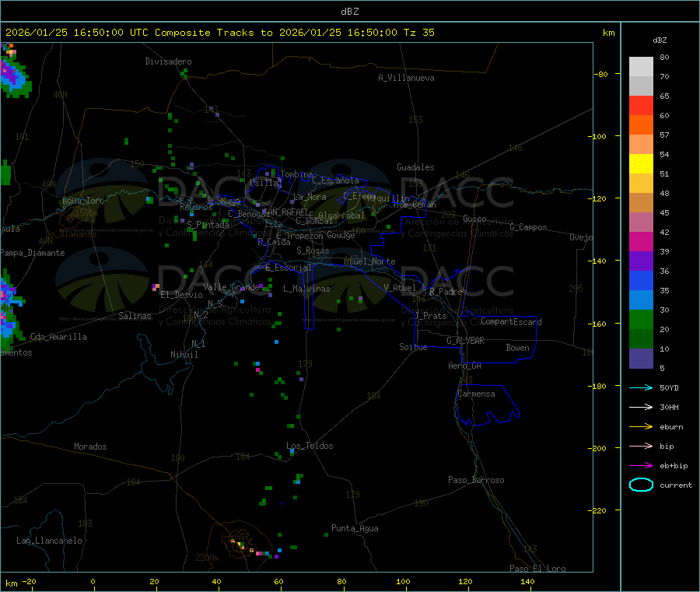Click the A_Villanueva location label
Viewport: 700px width, 592px height.
pos(406,78)
